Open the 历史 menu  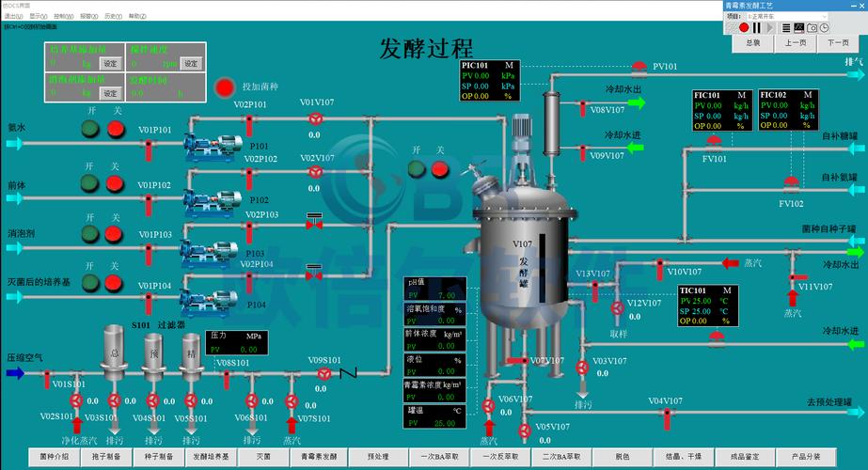tap(112, 16)
